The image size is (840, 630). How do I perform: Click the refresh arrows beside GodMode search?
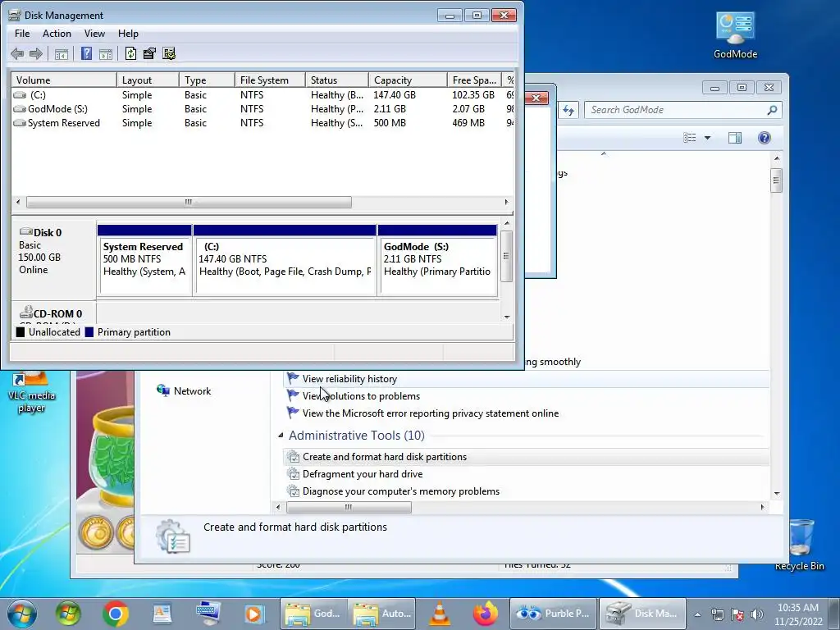click(568, 111)
